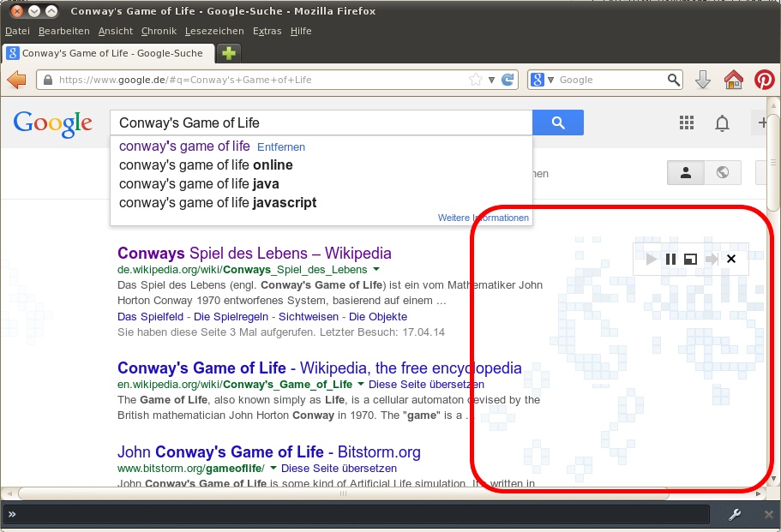Click the blue Google search button

(x=558, y=123)
